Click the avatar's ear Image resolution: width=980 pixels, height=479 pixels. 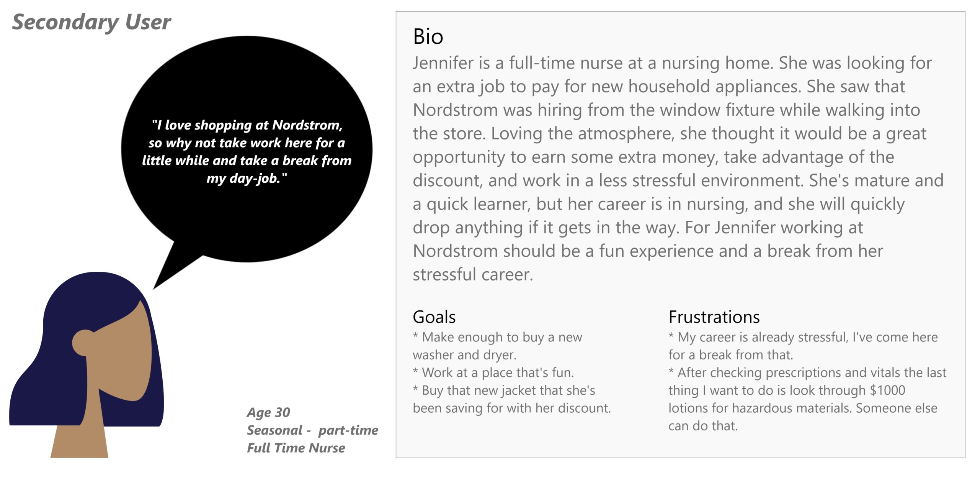coord(82,343)
